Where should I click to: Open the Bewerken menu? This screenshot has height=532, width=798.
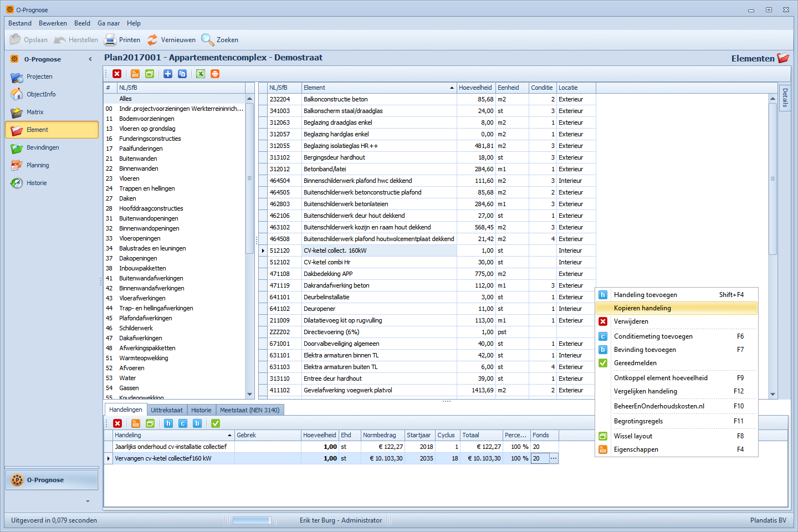53,23
